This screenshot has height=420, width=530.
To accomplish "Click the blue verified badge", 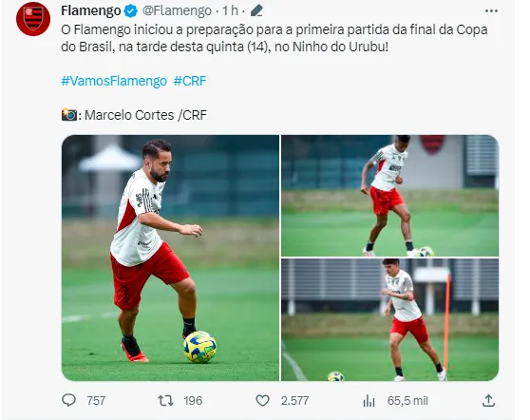I will coord(131,11).
